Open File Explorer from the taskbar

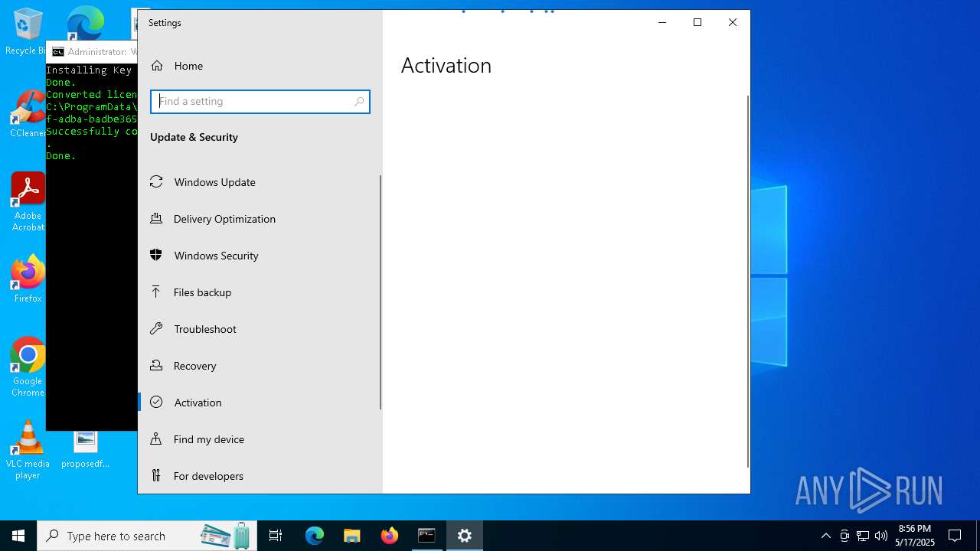point(352,536)
